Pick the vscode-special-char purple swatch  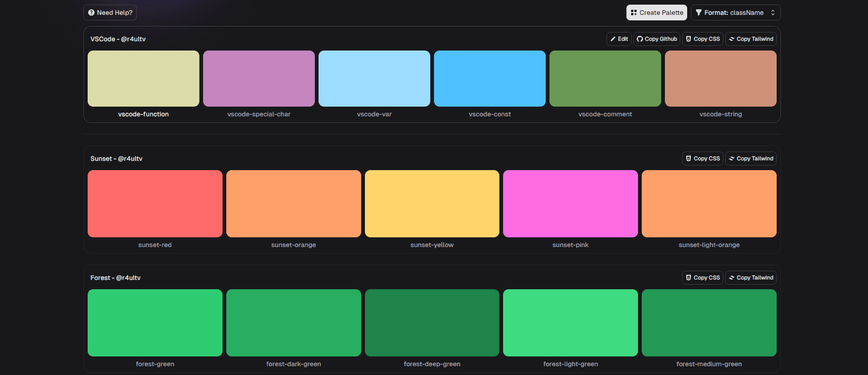coord(259,78)
